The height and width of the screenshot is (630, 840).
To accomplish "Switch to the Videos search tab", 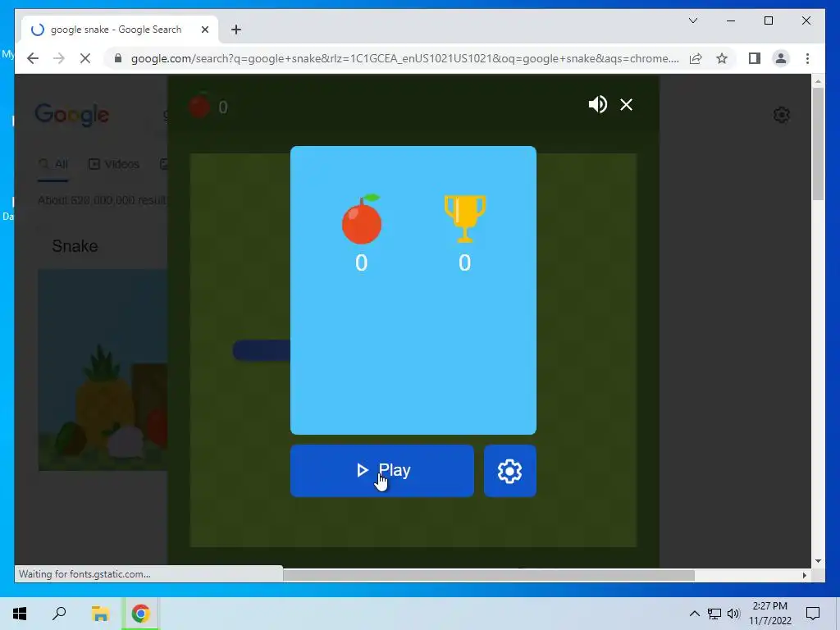I will [x=113, y=164].
